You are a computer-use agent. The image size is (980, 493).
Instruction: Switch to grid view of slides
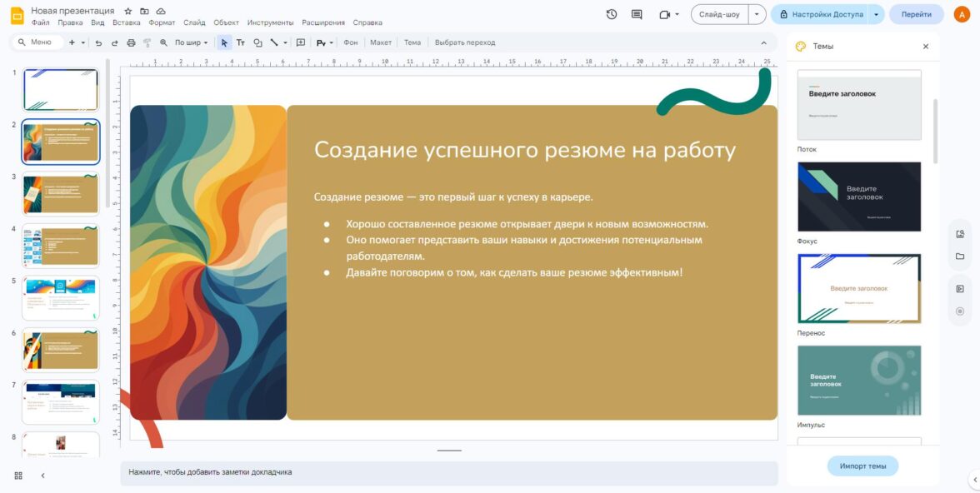coord(18,476)
